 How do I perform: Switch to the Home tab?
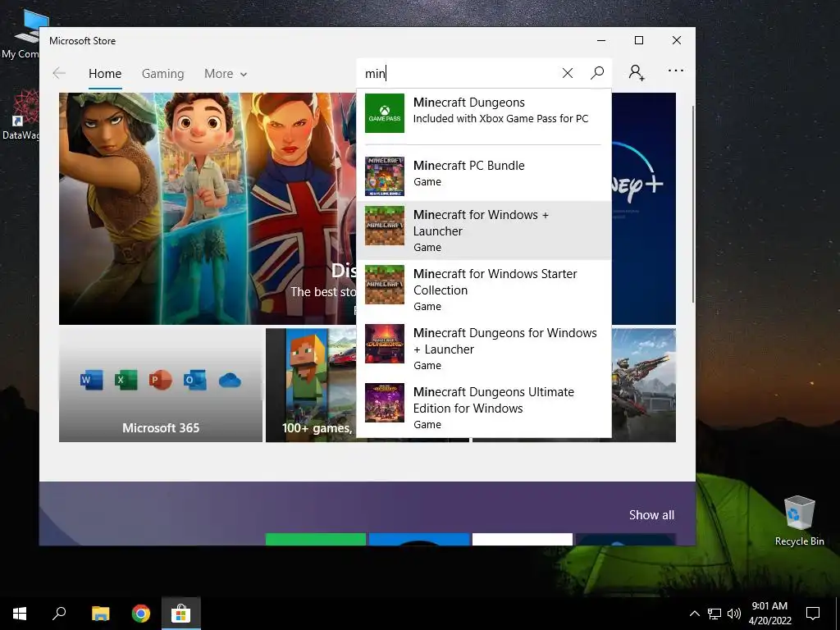click(105, 73)
